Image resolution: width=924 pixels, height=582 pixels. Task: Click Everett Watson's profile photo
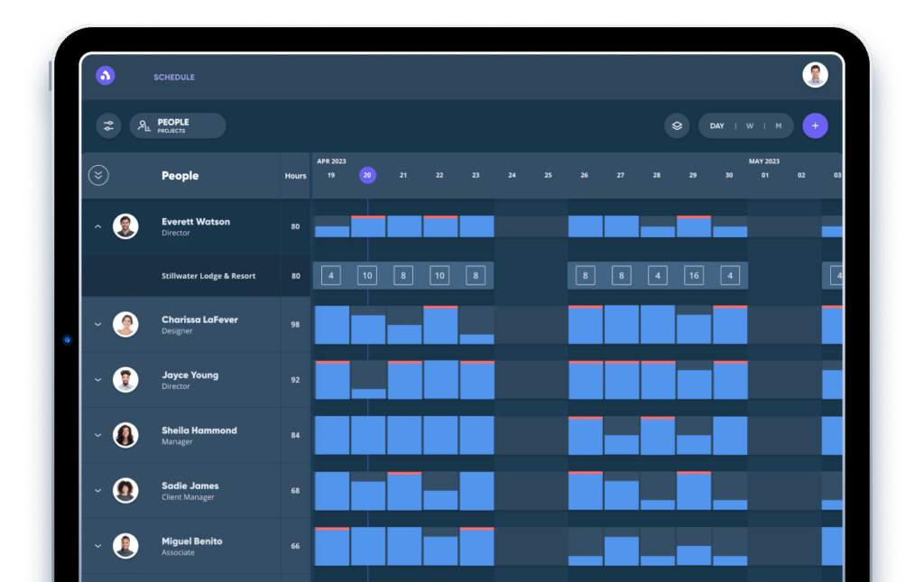125,226
